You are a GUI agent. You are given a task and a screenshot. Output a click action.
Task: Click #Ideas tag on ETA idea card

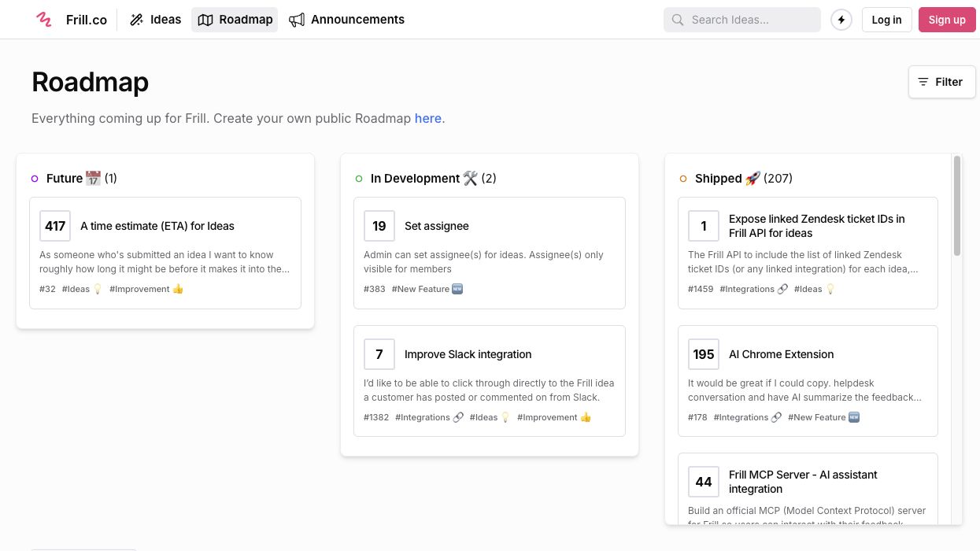[83, 289]
